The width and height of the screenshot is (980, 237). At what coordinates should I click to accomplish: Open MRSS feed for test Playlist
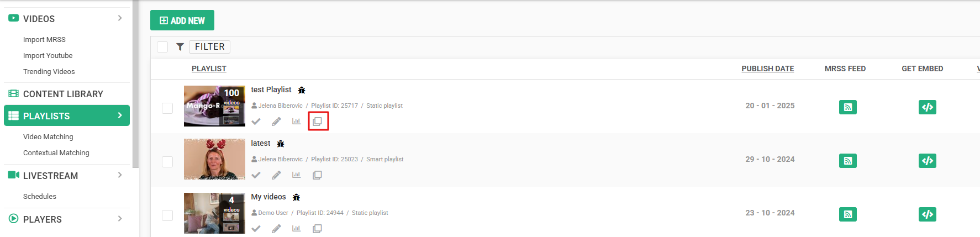click(847, 107)
